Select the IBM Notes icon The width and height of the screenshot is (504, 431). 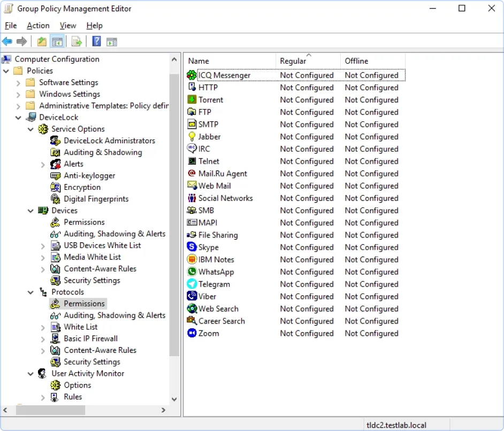192,259
